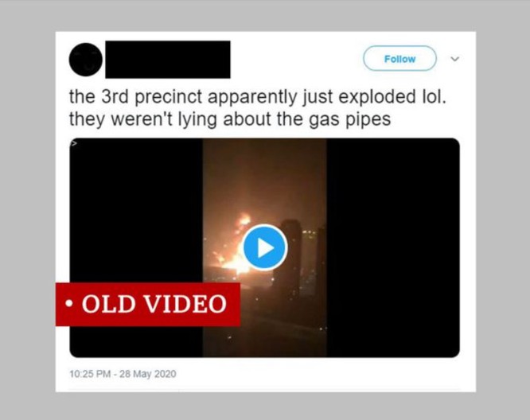Click the white bullet dot before OLD VIDEO

tap(71, 305)
